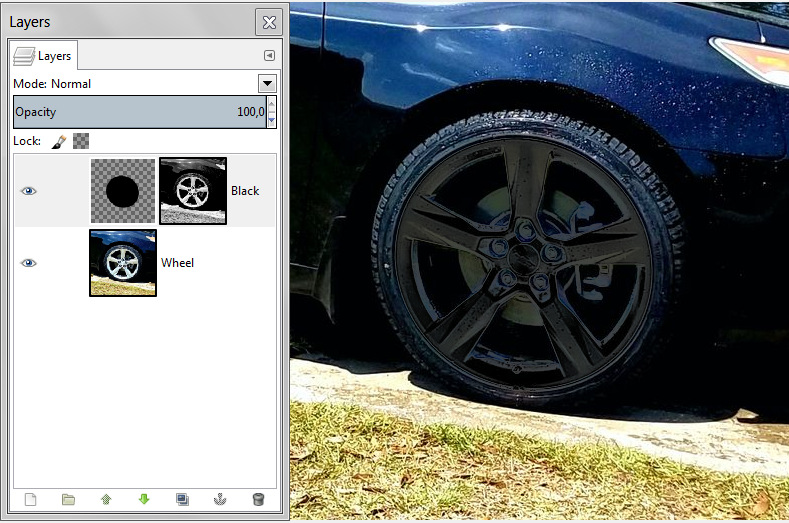Hide the Black layer
Image resolution: width=789 pixels, height=523 pixels.
tap(29, 191)
